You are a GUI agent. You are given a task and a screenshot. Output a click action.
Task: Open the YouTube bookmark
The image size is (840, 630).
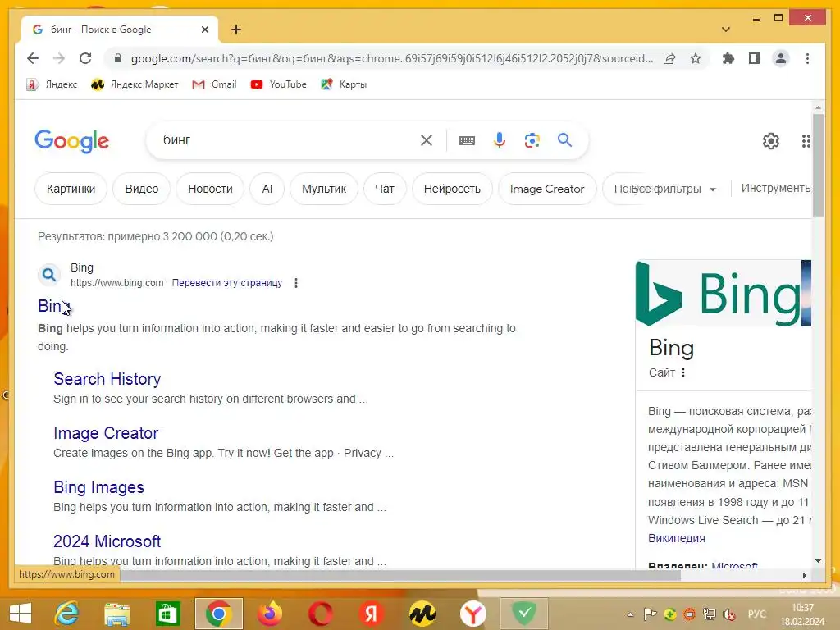(279, 84)
